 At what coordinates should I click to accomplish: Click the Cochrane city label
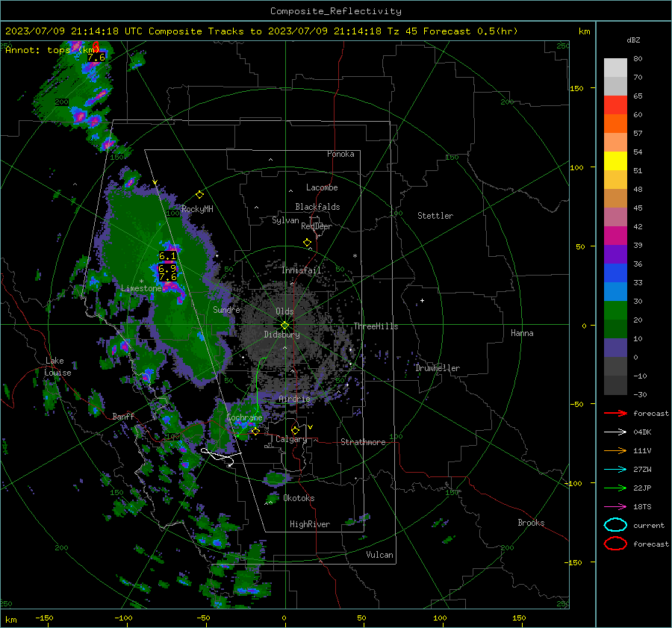(x=244, y=417)
